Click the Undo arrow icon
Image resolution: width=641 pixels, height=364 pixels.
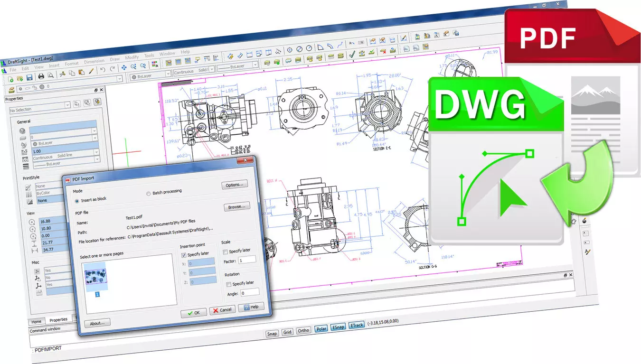click(x=103, y=70)
